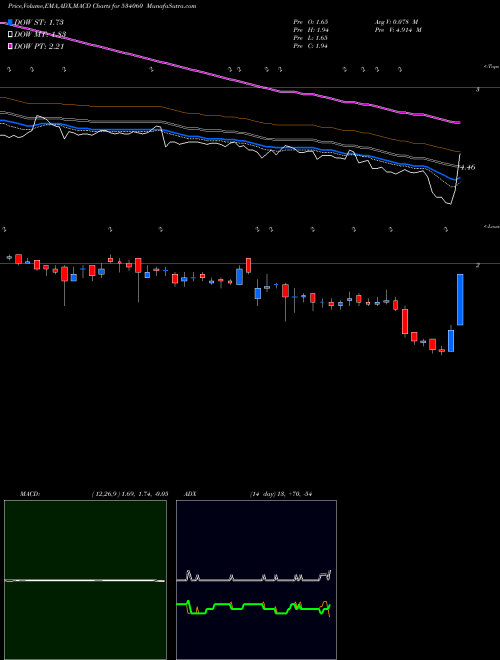Click the 'Avg V: 0.078 M' volume text
500x660 pixels.
tap(396, 22)
